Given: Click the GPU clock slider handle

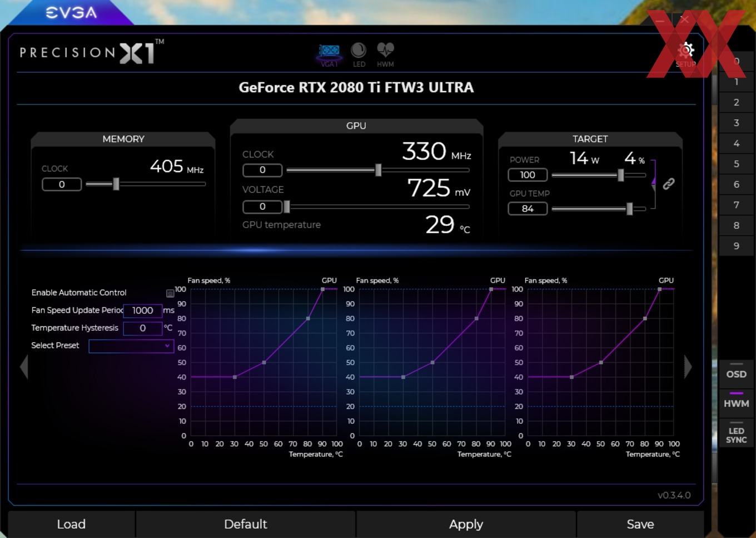Looking at the screenshot, I should (x=379, y=170).
